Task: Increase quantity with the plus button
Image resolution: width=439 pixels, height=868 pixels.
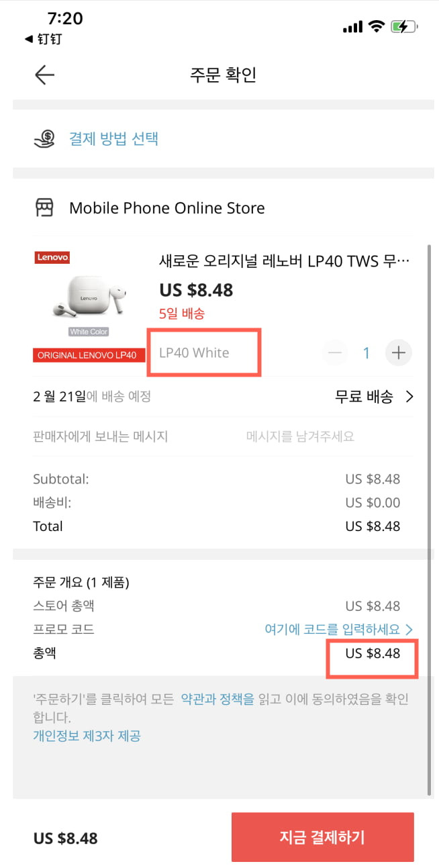Action: point(399,352)
